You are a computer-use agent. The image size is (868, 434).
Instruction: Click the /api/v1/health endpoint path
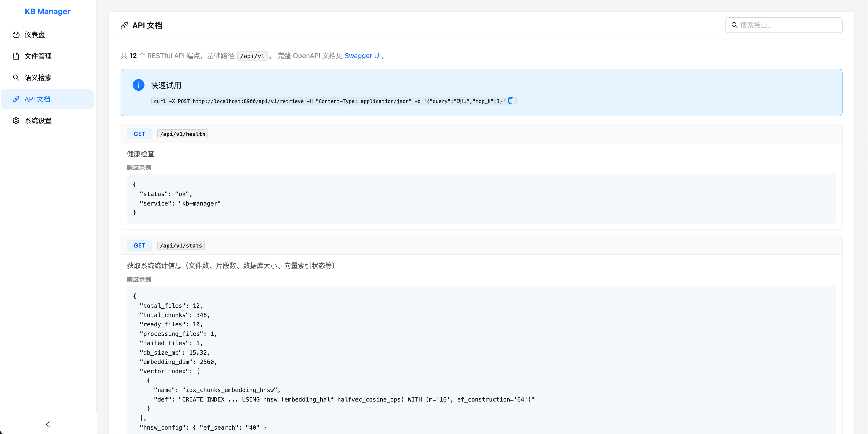183,134
